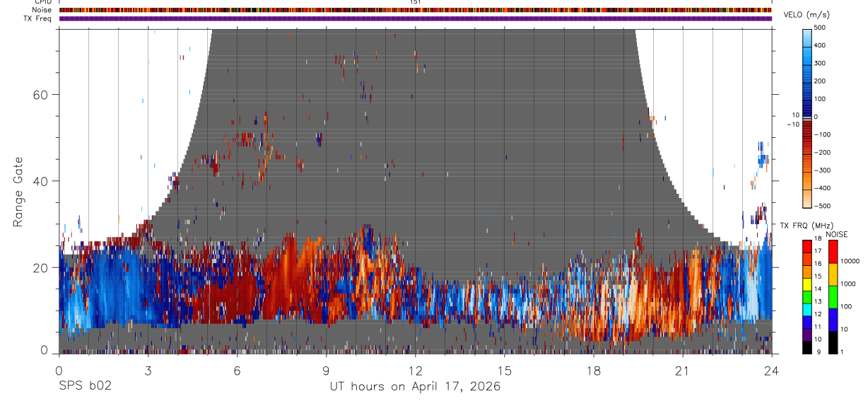This screenshot has width=868, height=401.
Task: Click the 100 label on NOISE legend
Action: 847,307
